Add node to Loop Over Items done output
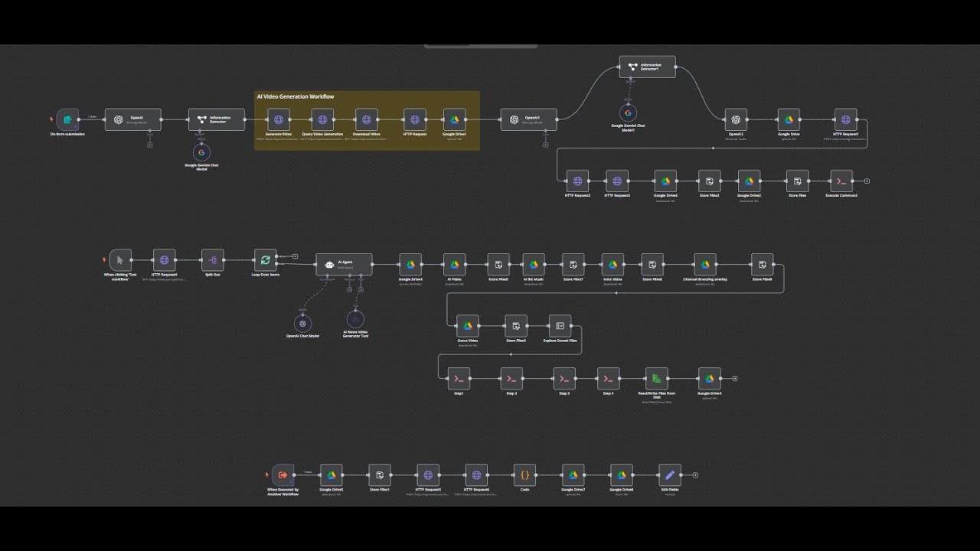 pos(296,256)
